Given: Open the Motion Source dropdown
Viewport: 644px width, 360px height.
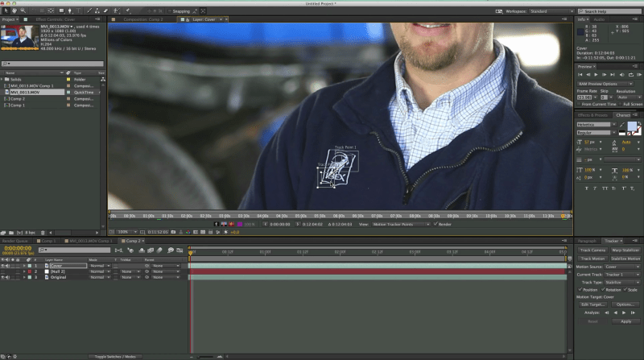Looking at the screenshot, I should [x=622, y=267].
